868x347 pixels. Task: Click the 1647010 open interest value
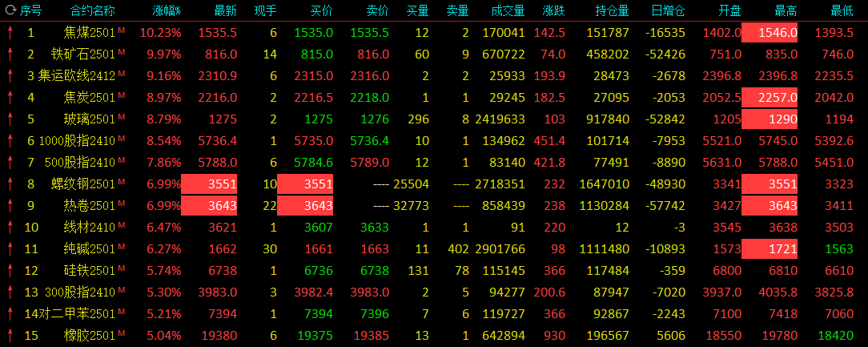605,184
